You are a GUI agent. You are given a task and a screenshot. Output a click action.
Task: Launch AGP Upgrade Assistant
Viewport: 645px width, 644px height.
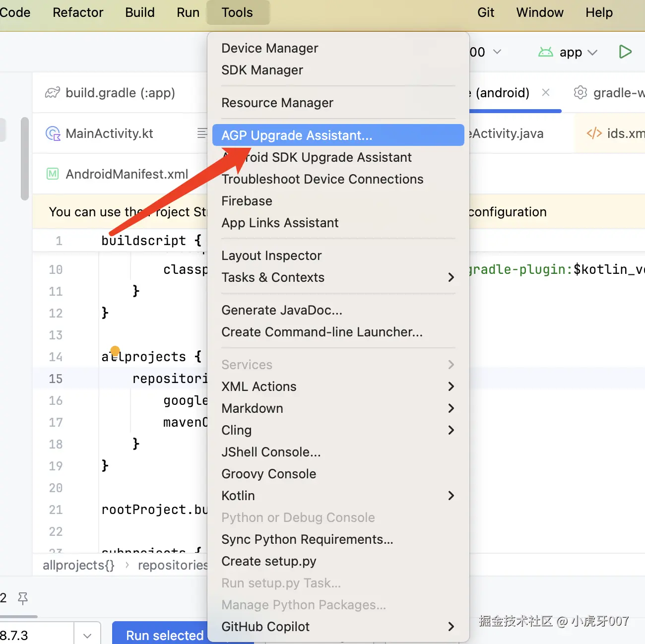(338, 135)
